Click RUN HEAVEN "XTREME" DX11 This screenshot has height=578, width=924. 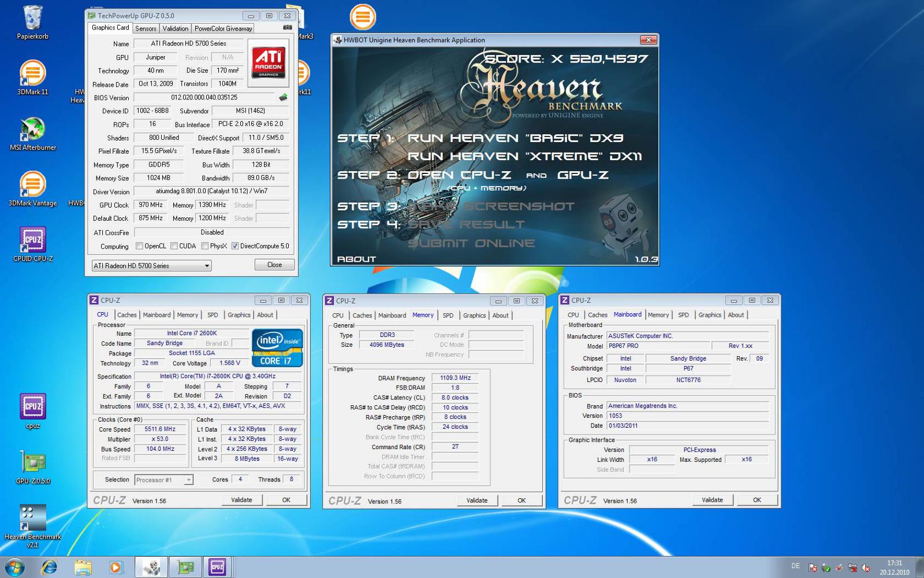pyautogui.click(x=524, y=156)
